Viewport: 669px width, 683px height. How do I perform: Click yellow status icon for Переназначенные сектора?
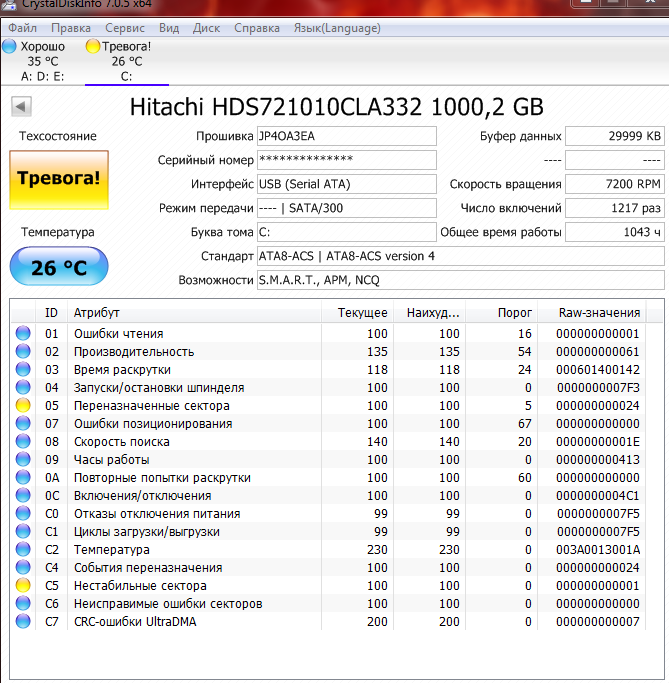click(23, 406)
